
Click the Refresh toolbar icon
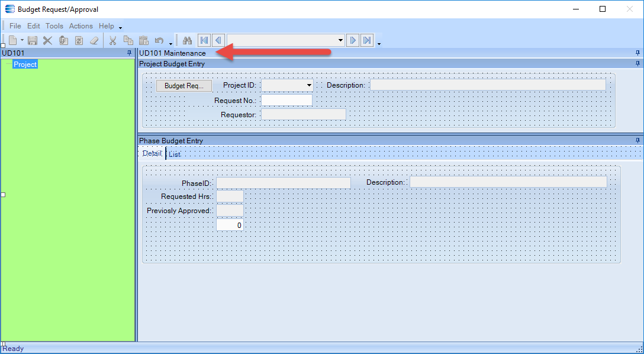79,40
